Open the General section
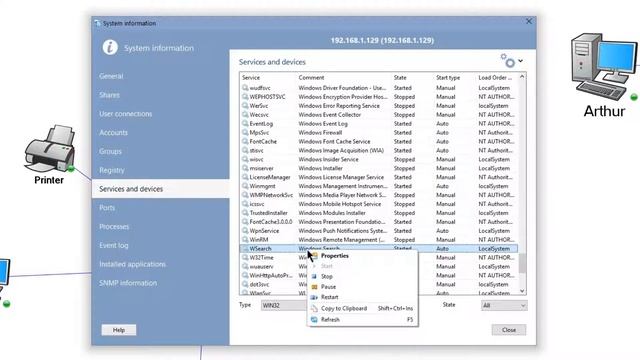Viewport: 640px width, 360px height. [160, 76]
